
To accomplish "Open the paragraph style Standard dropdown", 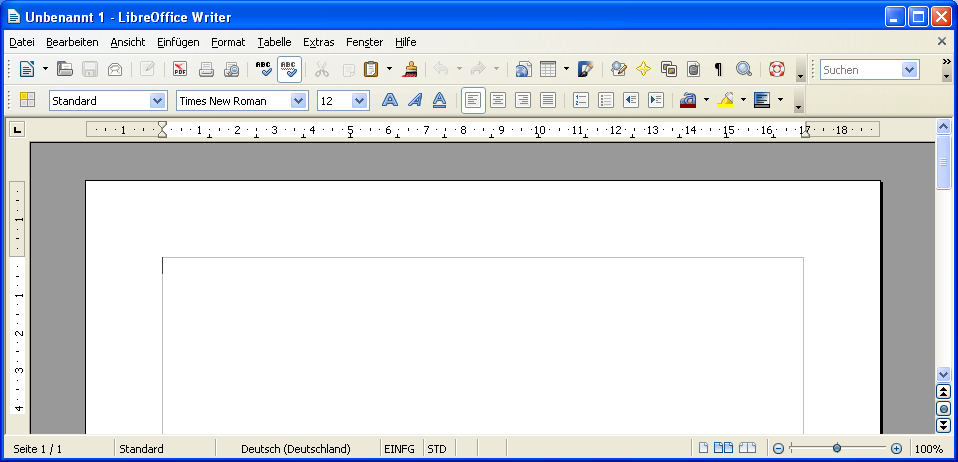I will (158, 101).
